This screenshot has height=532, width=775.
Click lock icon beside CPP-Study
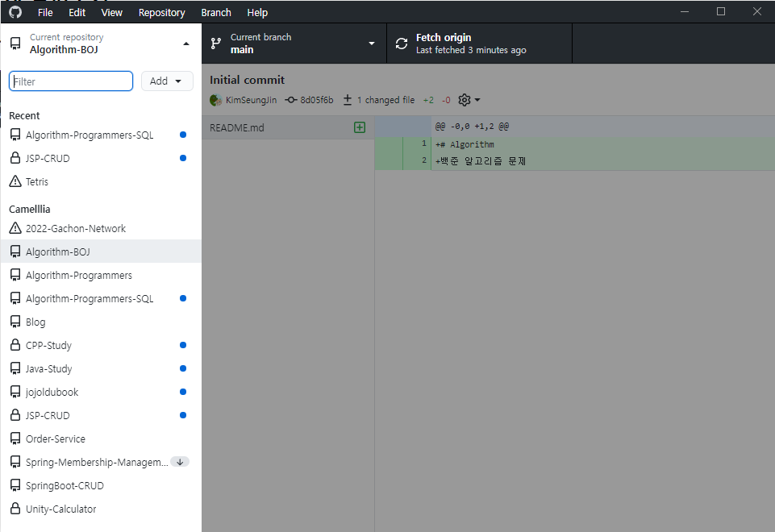pyautogui.click(x=15, y=344)
